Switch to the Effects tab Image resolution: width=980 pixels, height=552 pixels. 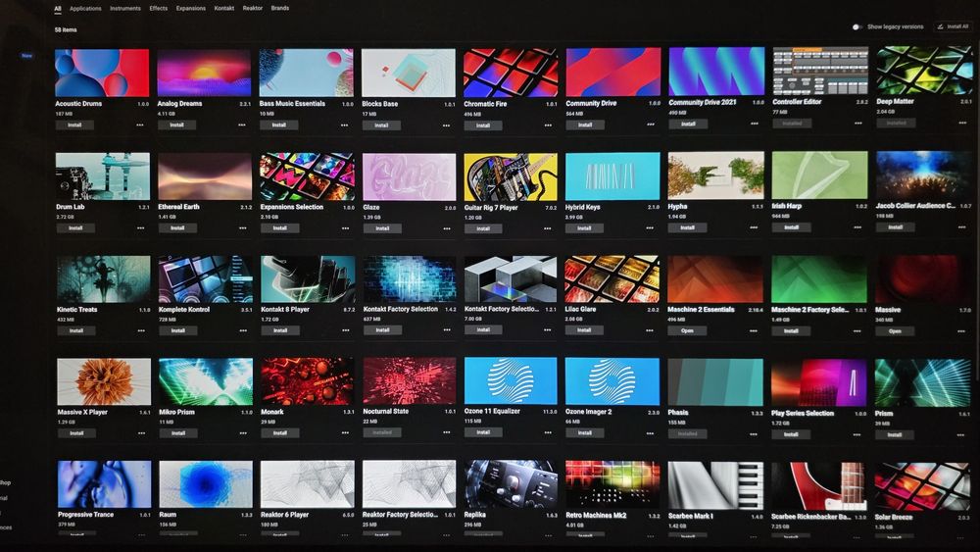point(159,8)
